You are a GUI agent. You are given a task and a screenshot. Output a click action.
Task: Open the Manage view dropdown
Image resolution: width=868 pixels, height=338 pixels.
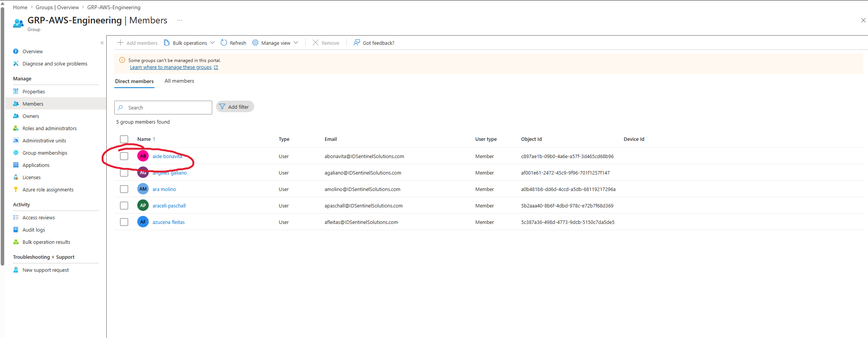coord(275,43)
